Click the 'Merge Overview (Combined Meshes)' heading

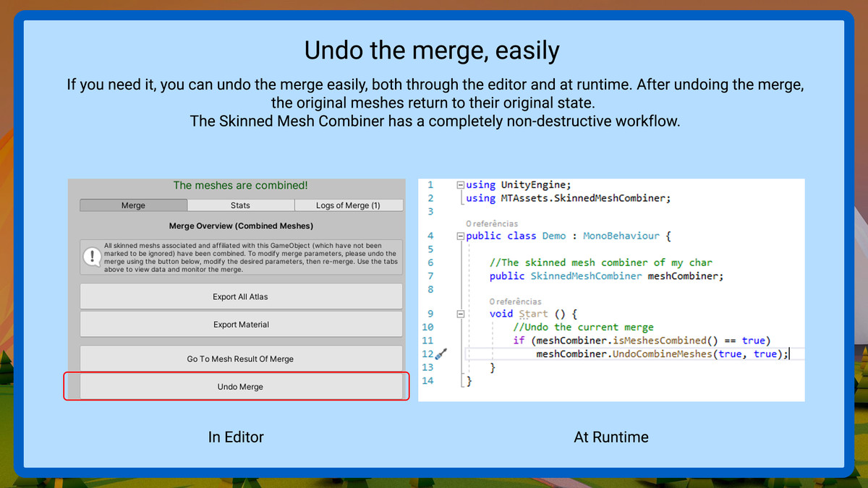pos(241,226)
